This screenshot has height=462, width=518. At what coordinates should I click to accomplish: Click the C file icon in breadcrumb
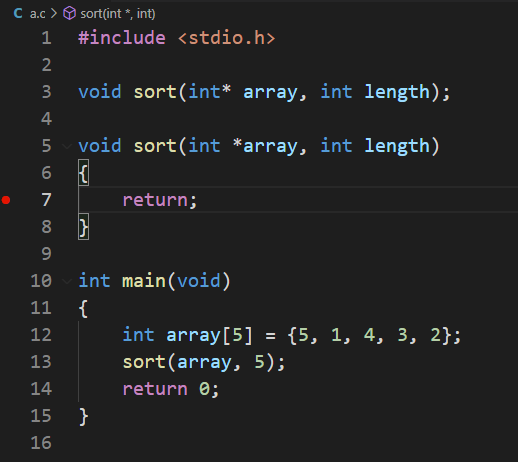point(18,14)
